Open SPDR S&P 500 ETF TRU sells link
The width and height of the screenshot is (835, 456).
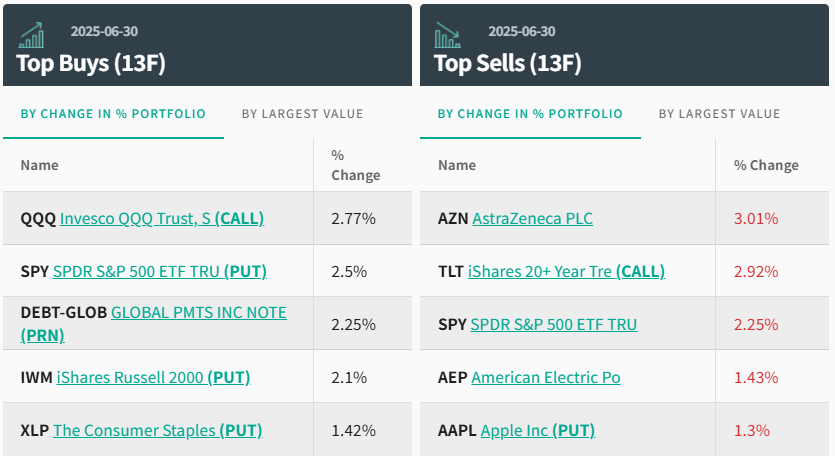553,324
